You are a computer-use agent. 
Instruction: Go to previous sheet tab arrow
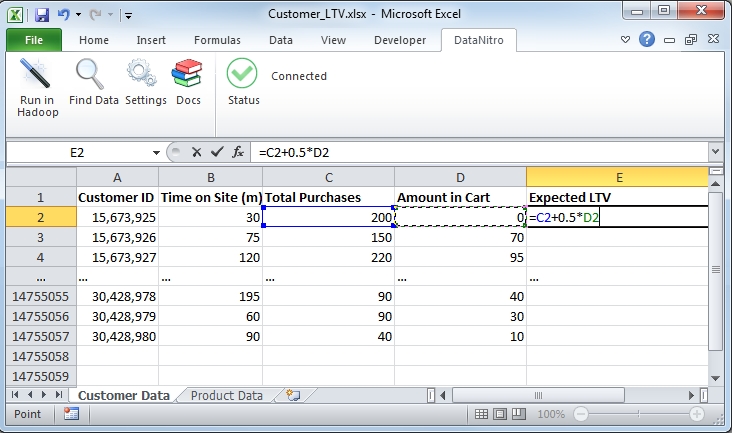(30, 395)
